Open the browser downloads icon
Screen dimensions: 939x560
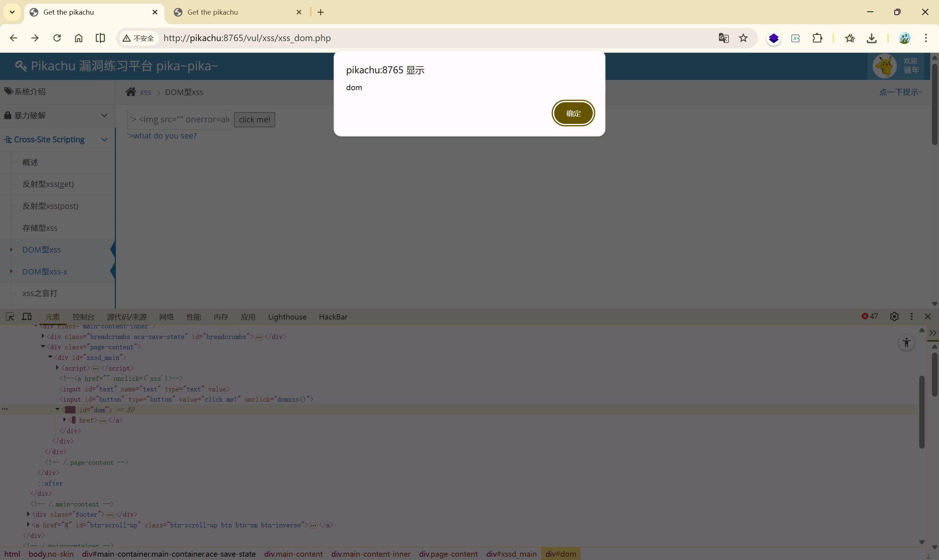(872, 38)
